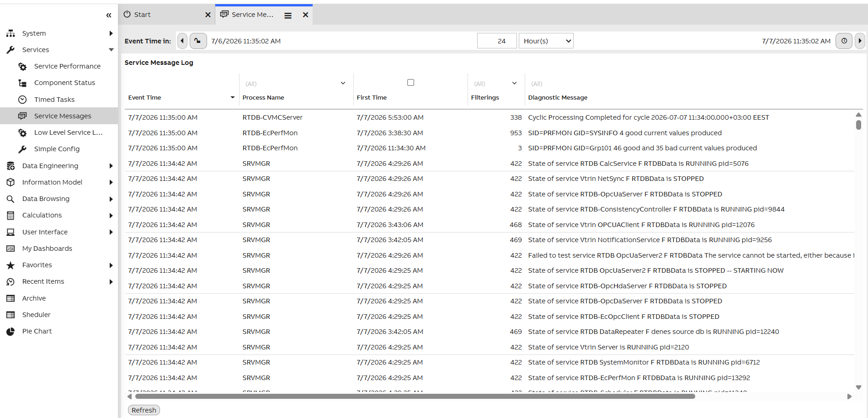This screenshot has height=418, width=868.
Task: Click the vertical scrollbar down arrow
Action: 858,387
